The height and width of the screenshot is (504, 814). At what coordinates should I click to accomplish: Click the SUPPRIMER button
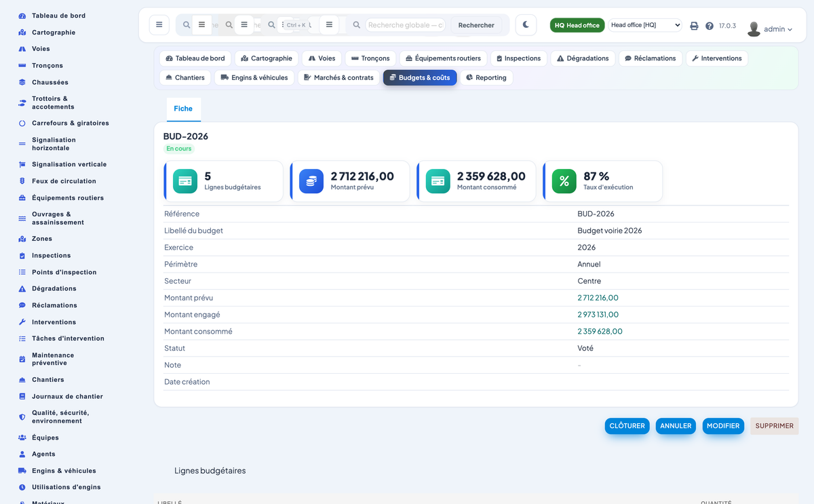coord(775,426)
